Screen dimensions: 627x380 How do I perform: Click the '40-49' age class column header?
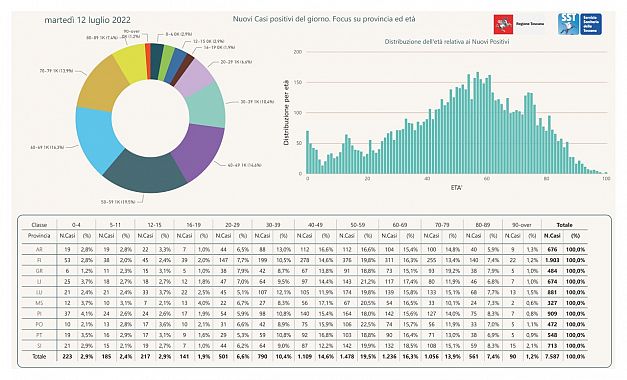point(315,225)
